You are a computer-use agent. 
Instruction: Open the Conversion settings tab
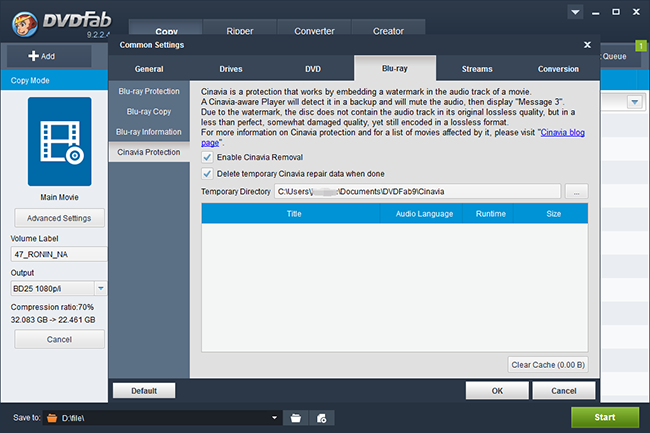tap(558, 69)
